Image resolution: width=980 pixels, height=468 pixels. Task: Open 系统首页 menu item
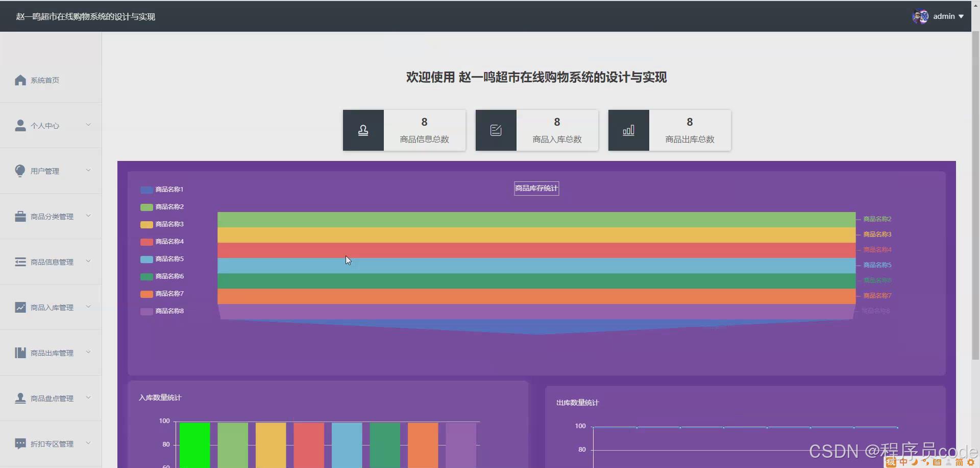51,80
